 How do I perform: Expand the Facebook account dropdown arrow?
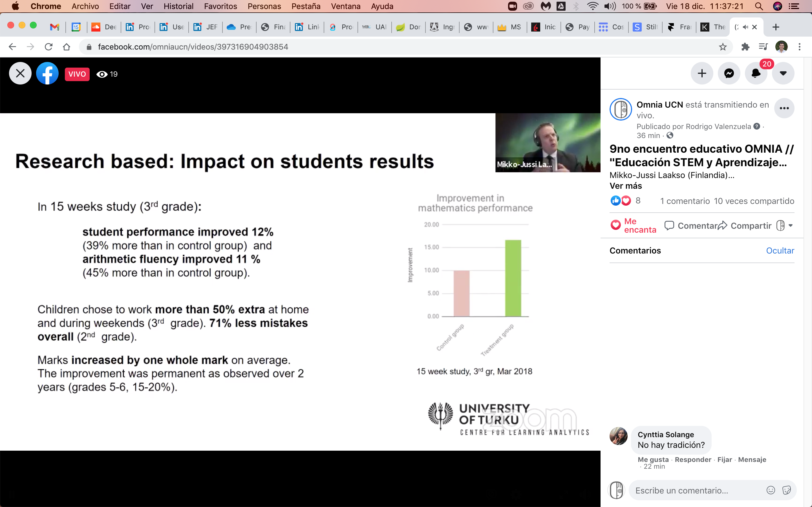tap(783, 74)
